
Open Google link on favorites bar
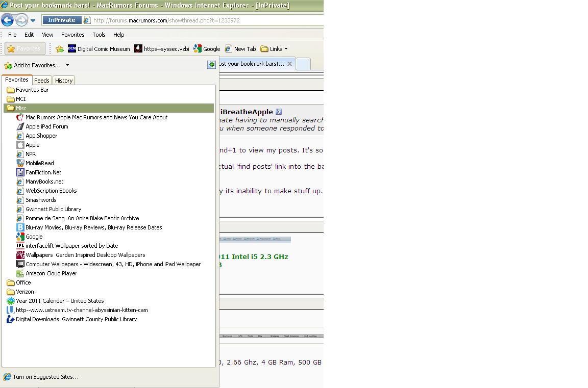pyautogui.click(x=207, y=48)
